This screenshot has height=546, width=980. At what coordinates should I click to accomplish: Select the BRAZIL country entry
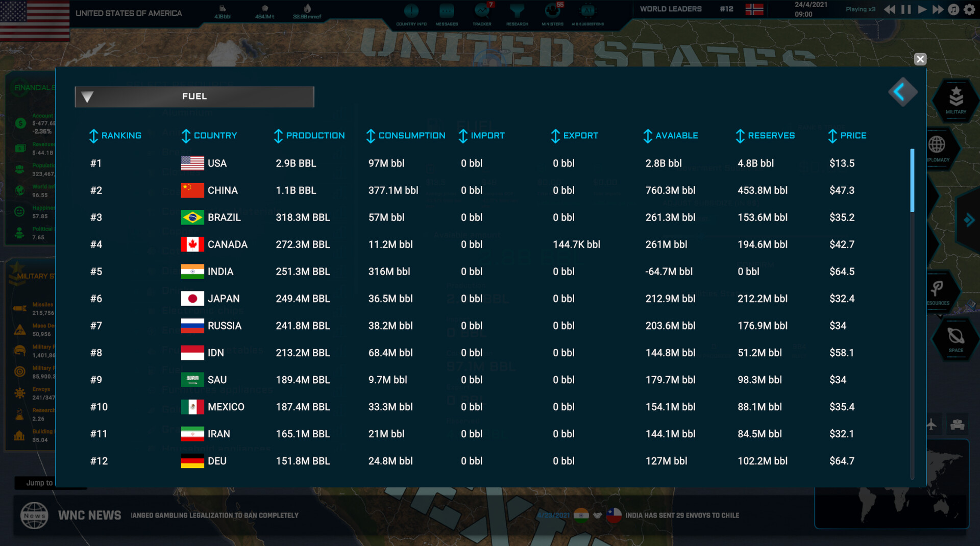(224, 217)
